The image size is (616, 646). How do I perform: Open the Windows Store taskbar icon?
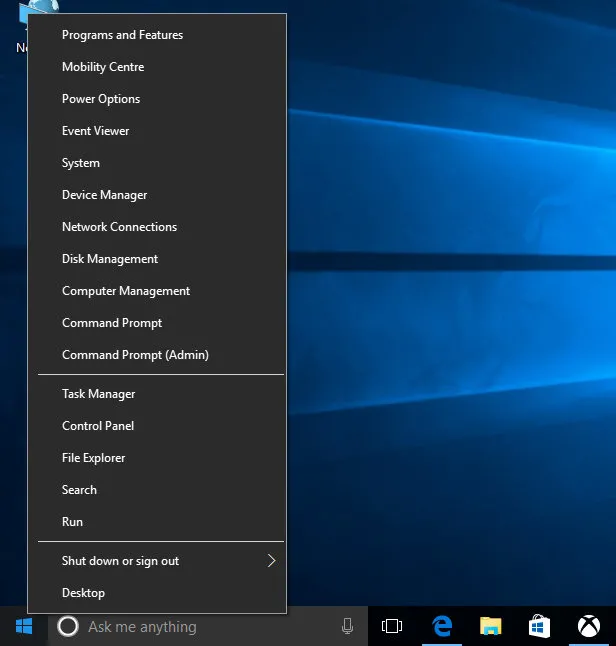(539, 627)
